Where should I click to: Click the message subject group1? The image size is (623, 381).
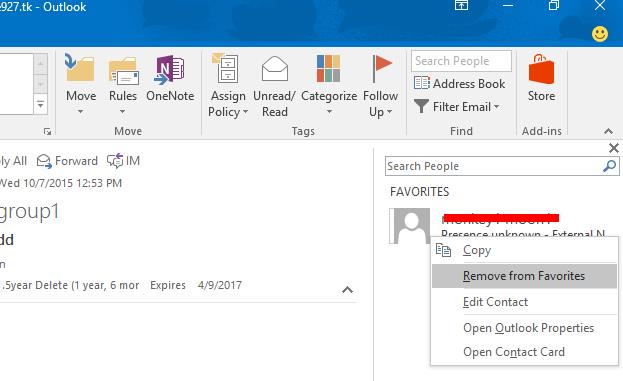(x=29, y=212)
